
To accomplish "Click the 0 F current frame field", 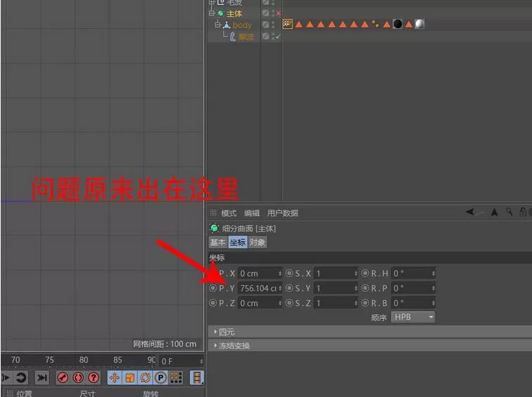I will pyautogui.click(x=181, y=361).
